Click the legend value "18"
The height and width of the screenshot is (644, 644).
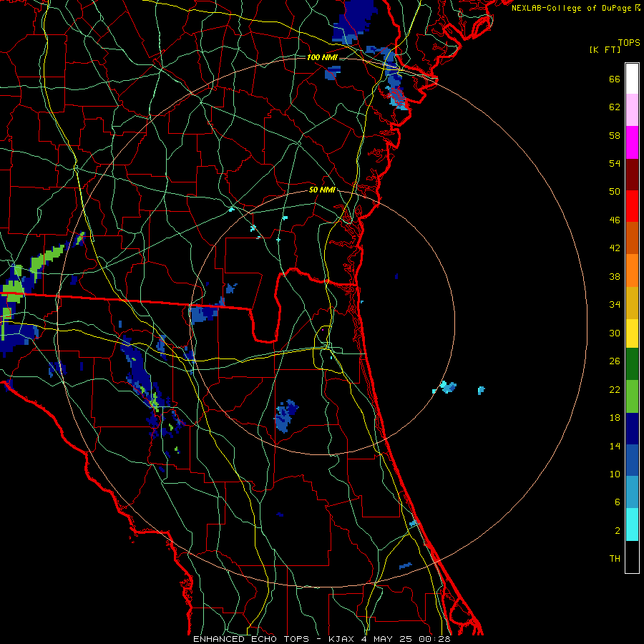pyautogui.click(x=615, y=418)
